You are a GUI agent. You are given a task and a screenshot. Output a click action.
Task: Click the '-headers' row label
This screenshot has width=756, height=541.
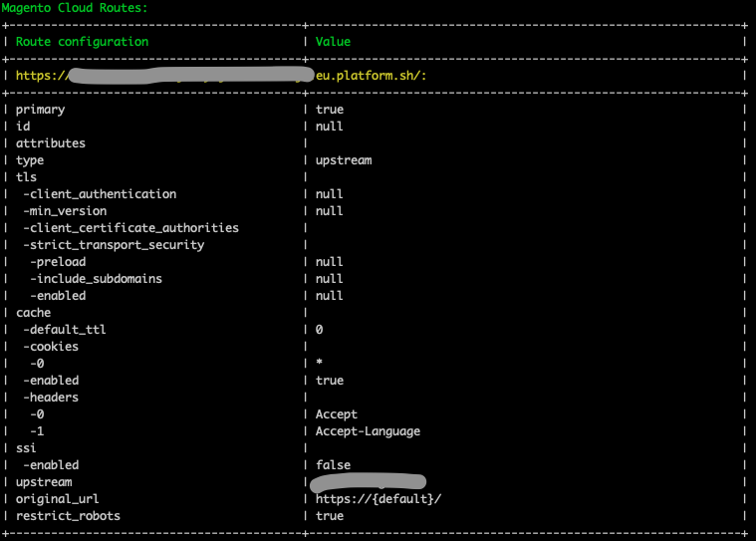pyautogui.click(x=51, y=398)
